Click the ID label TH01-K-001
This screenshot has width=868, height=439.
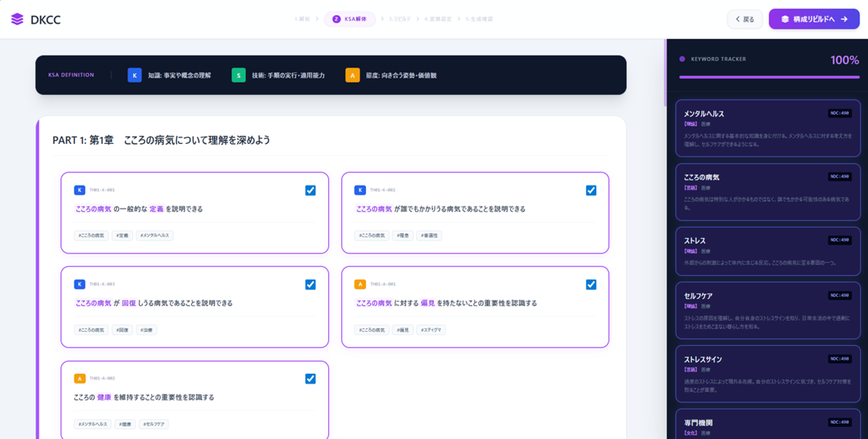pos(102,190)
